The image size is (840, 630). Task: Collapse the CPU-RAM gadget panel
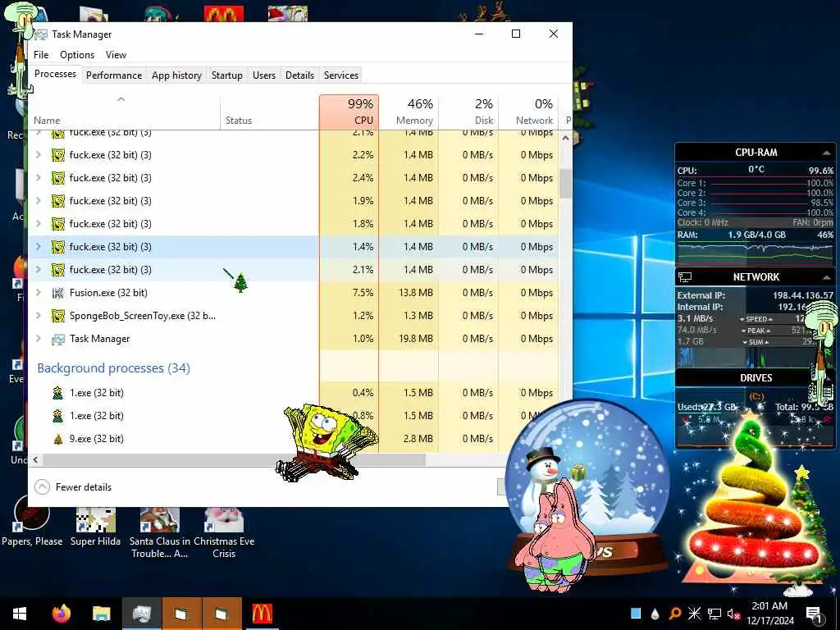tap(825, 153)
